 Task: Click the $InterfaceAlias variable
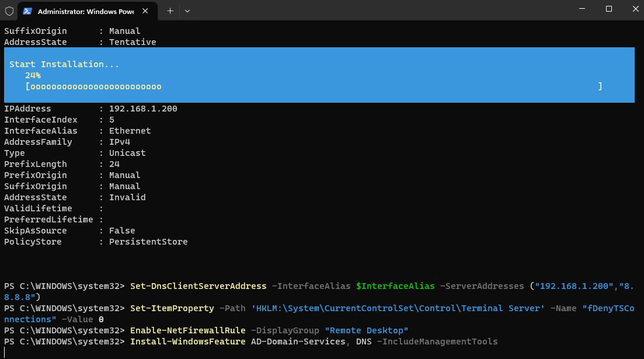click(x=395, y=286)
